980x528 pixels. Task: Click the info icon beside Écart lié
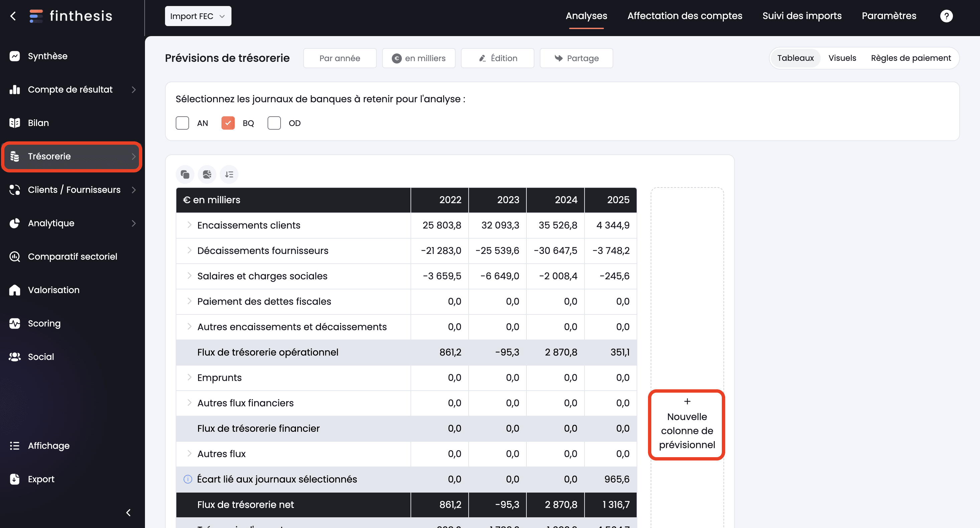coord(188,479)
